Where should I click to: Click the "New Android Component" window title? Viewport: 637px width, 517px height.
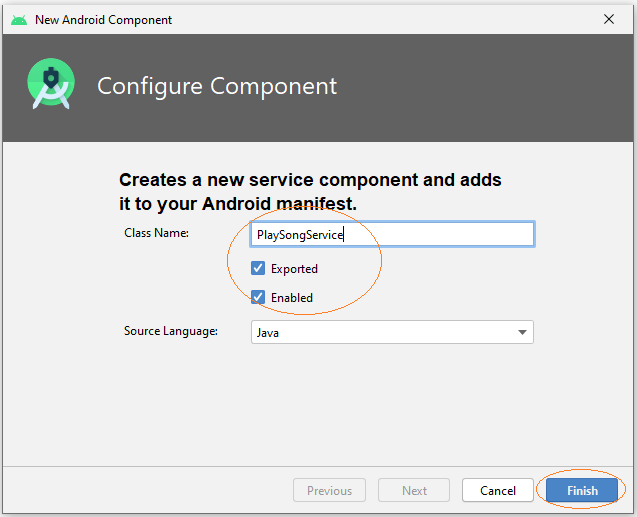pyautogui.click(x=103, y=19)
